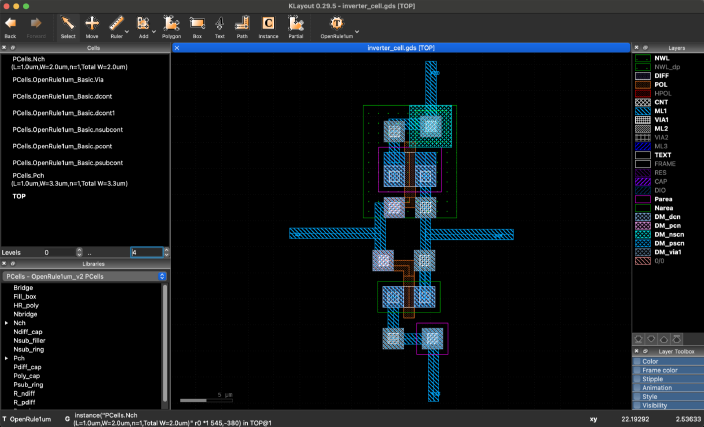Click the Levels from value stepper
Viewport: 704px width, 427px height.
pyautogui.click(x=79, y=252)
